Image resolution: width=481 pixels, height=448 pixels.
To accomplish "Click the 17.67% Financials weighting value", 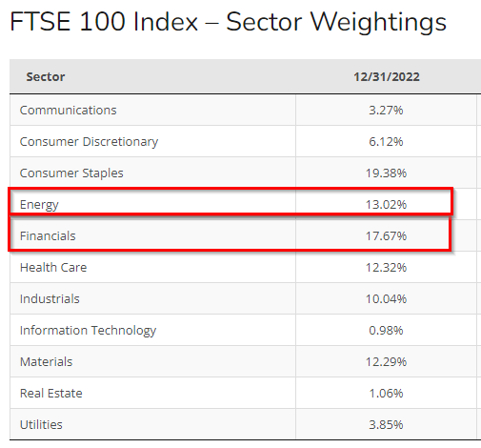I will pyautogui.click(x=386, y=235).
